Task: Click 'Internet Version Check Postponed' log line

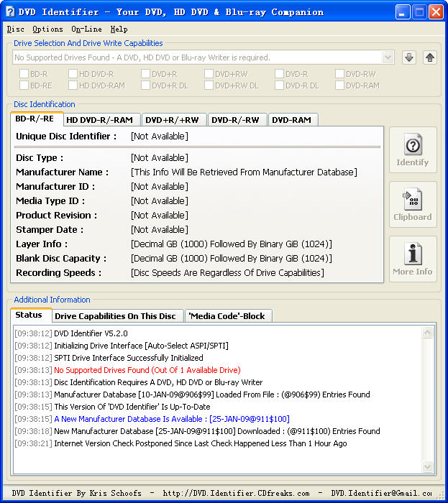Action: pos(201,443)
